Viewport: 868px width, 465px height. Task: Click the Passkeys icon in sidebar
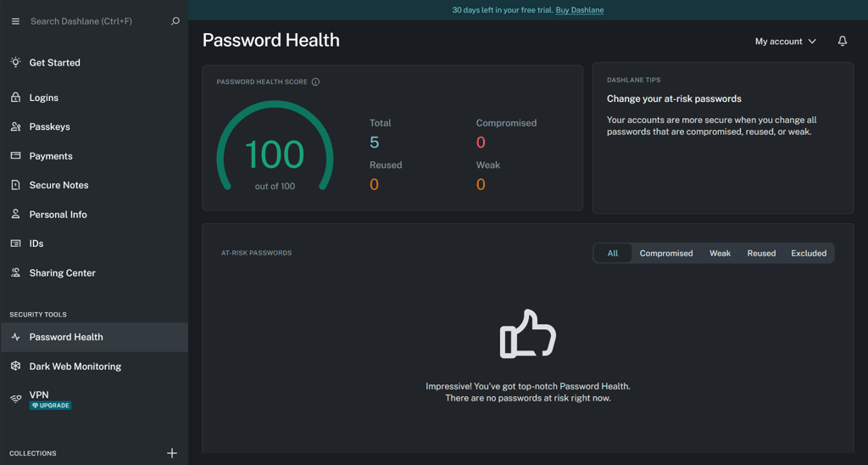coord(15,126)
